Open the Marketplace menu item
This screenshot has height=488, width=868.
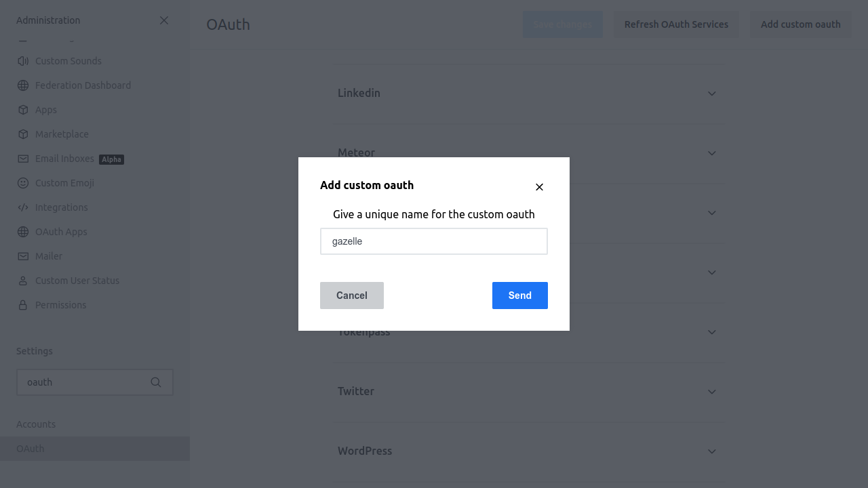click(x=62, y=134)
